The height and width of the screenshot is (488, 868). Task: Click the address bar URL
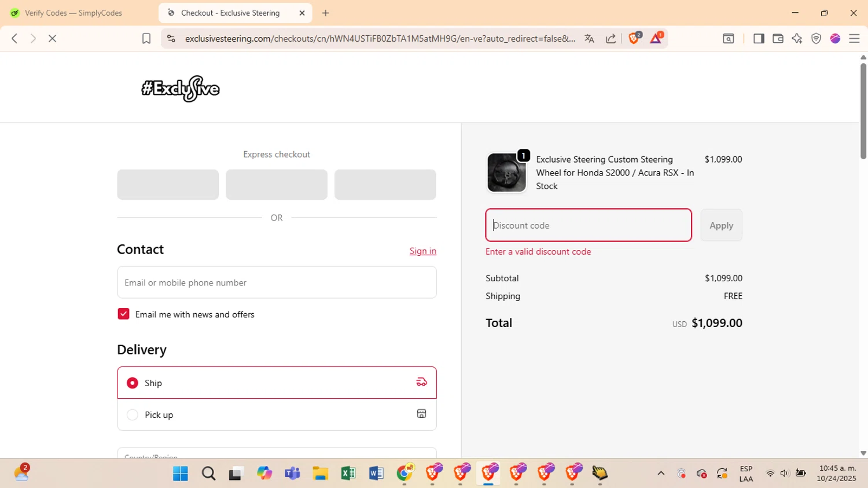380,38
